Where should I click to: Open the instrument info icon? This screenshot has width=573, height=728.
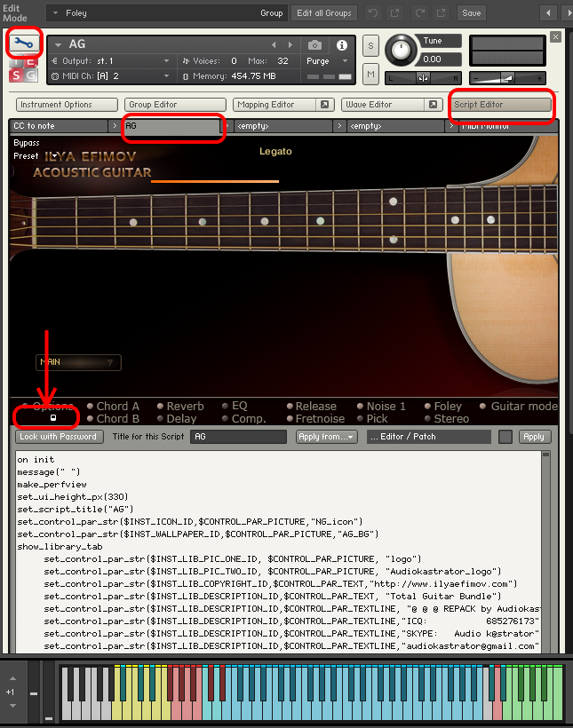(342, 45)
